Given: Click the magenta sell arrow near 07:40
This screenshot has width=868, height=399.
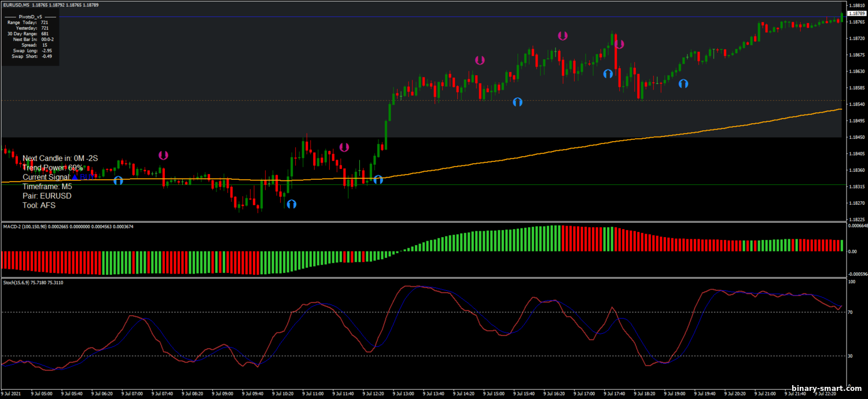Looking at the screenshot, I should [x=163, y=155].
